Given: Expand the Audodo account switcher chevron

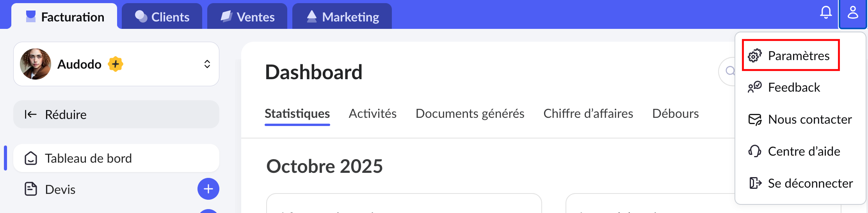Looking at the screenshot, I should 207,64.
